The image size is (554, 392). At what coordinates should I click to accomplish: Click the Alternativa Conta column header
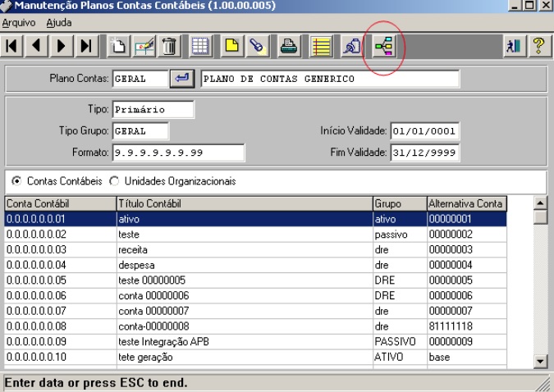coord(467,203)
